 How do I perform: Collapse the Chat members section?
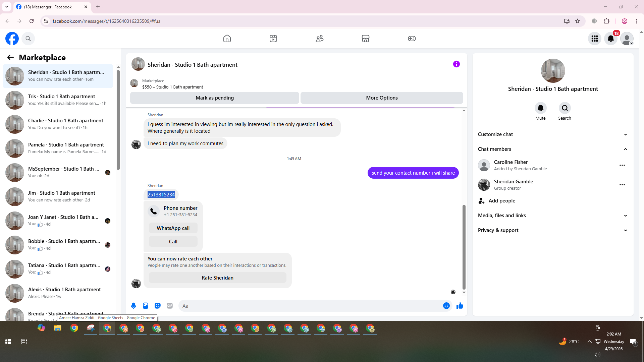[552, 149]
